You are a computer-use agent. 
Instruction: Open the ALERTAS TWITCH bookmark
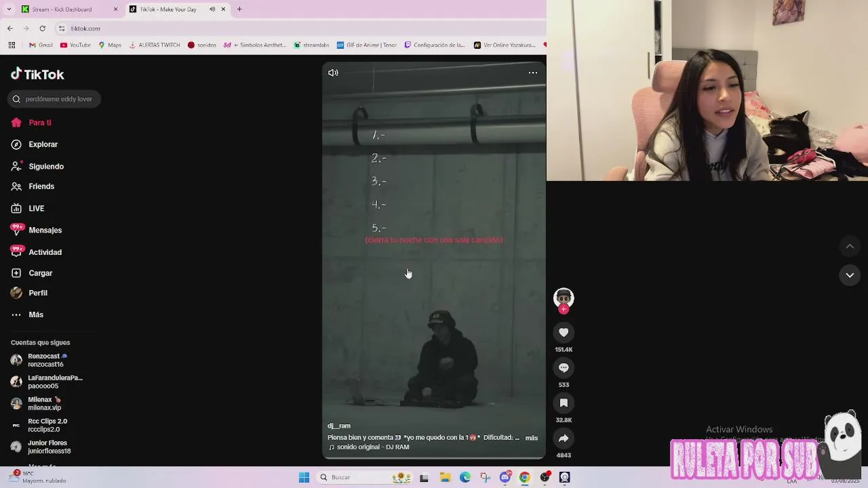tap(155, 45)
